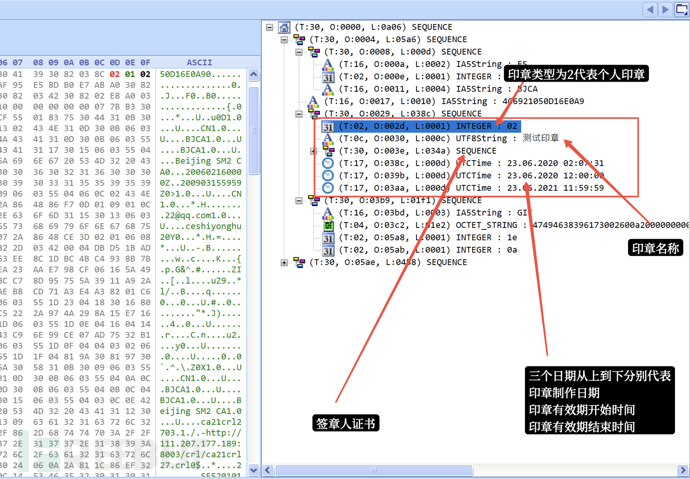Expand the SEQUENCE node at O:003e
690x479 pixels.
(313, 151)
